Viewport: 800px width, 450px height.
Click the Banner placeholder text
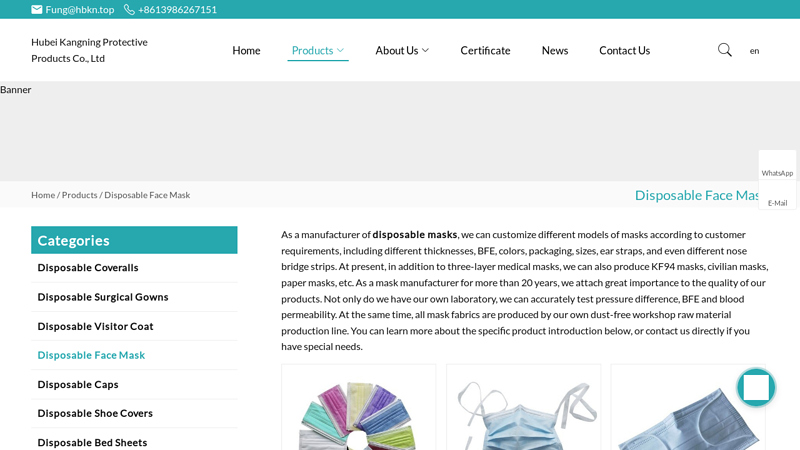tap(16, 90)
